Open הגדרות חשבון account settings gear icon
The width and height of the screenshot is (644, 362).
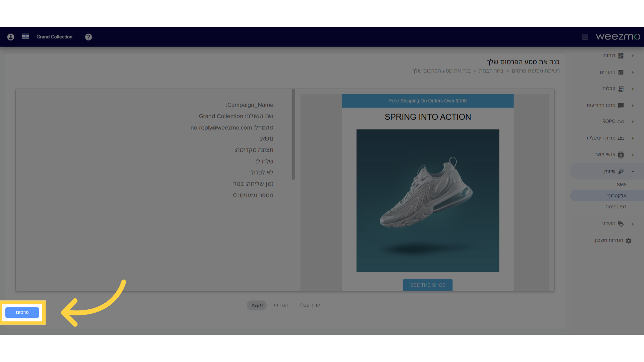pos(629,240)
